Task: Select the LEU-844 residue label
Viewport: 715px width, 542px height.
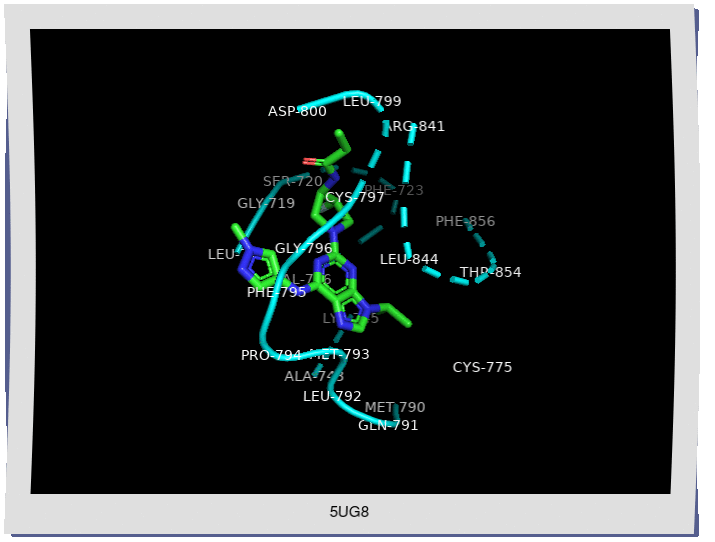Action: [x=409, y=259]
